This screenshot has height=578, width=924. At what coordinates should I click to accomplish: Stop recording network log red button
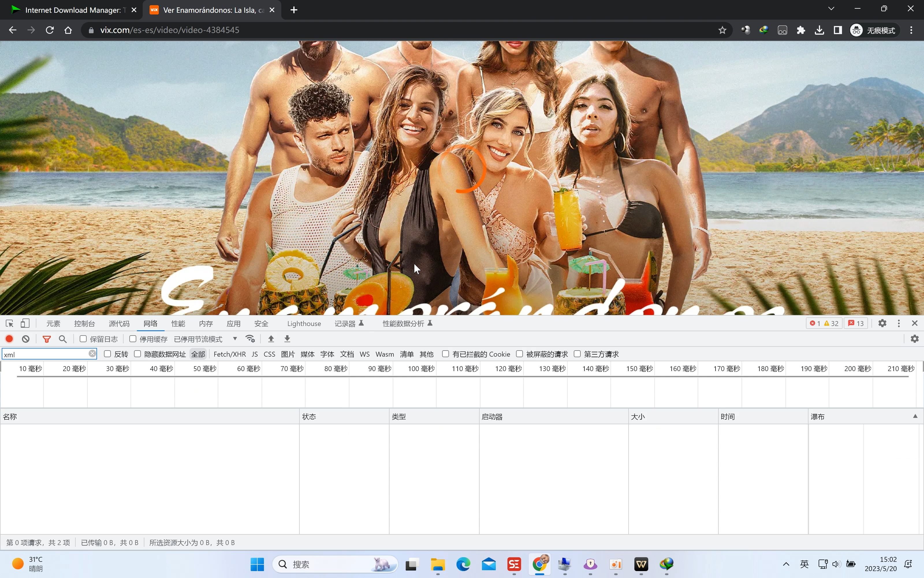(x=9, y=339)
